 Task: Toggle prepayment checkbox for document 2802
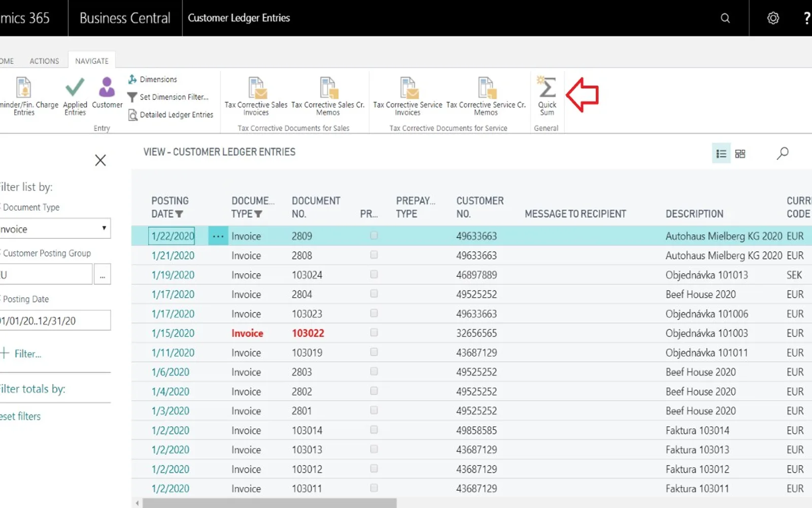coord(374,391)
